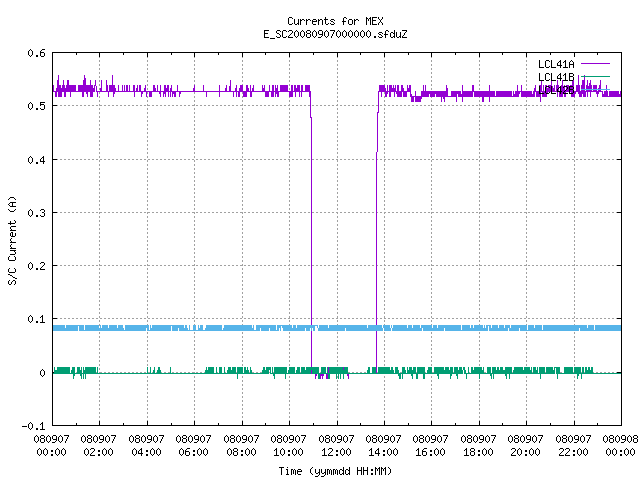
Task: Click the blue LCL42B legend line sample
Action: pyautogui.click(x=595, y=89)
